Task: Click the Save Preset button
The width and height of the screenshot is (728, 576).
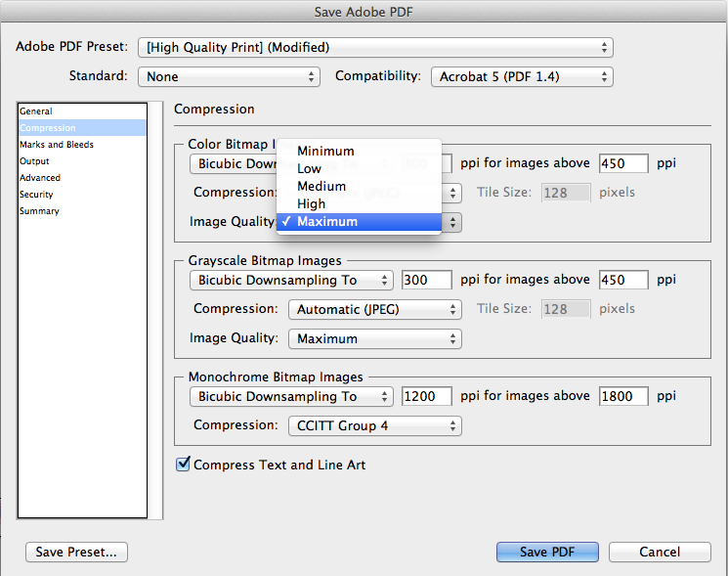Action: (x=76, y=553)
